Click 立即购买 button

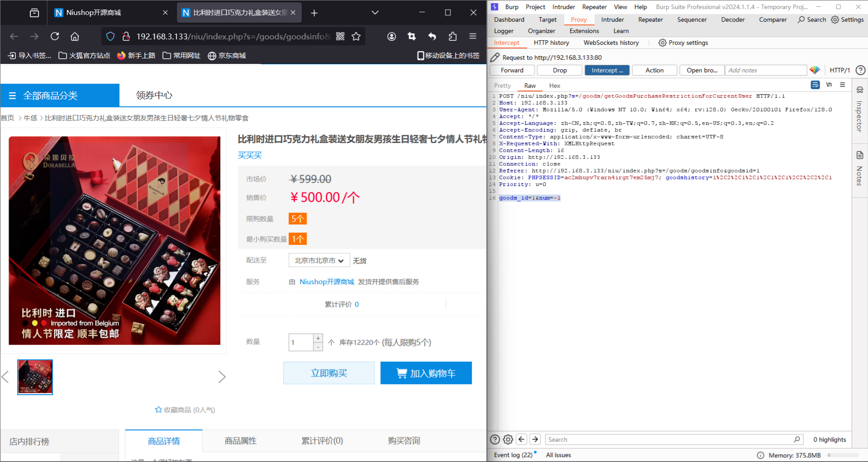[329, 373]
